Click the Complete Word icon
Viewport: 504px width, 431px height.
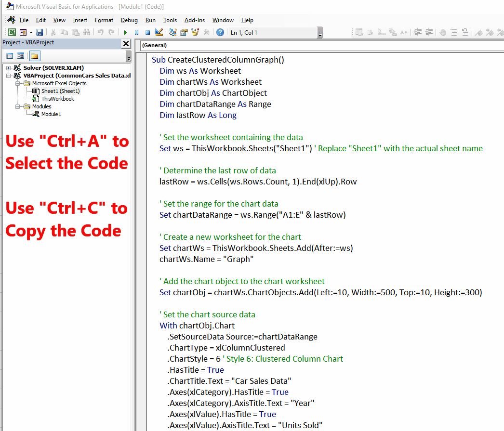(x=404, y=32)
